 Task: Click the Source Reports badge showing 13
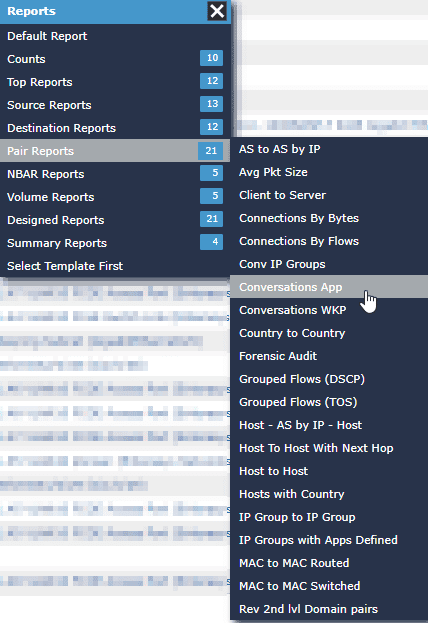coord(211,104)
